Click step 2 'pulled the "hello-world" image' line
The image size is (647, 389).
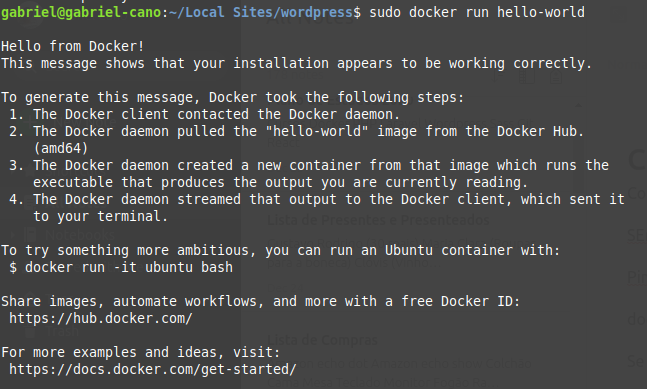pos(296,131)
